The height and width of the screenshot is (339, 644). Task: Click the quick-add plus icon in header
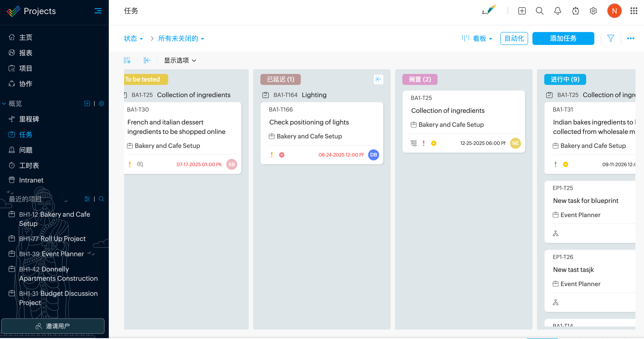pos(522,11)
